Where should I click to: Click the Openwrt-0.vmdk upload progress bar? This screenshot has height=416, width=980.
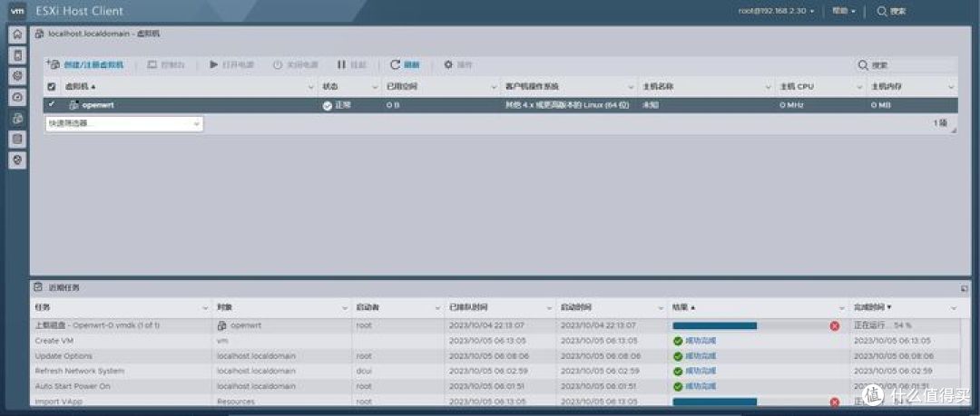pos(750,325)
